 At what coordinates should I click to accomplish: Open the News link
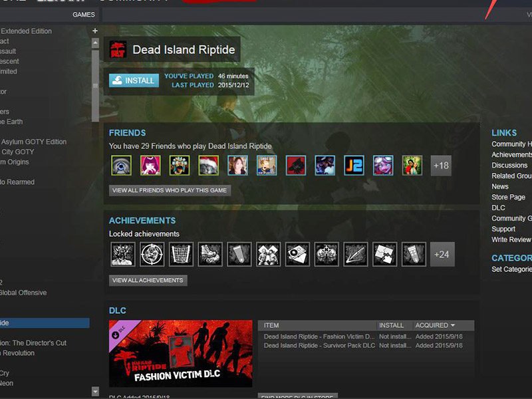click(500, 187)
